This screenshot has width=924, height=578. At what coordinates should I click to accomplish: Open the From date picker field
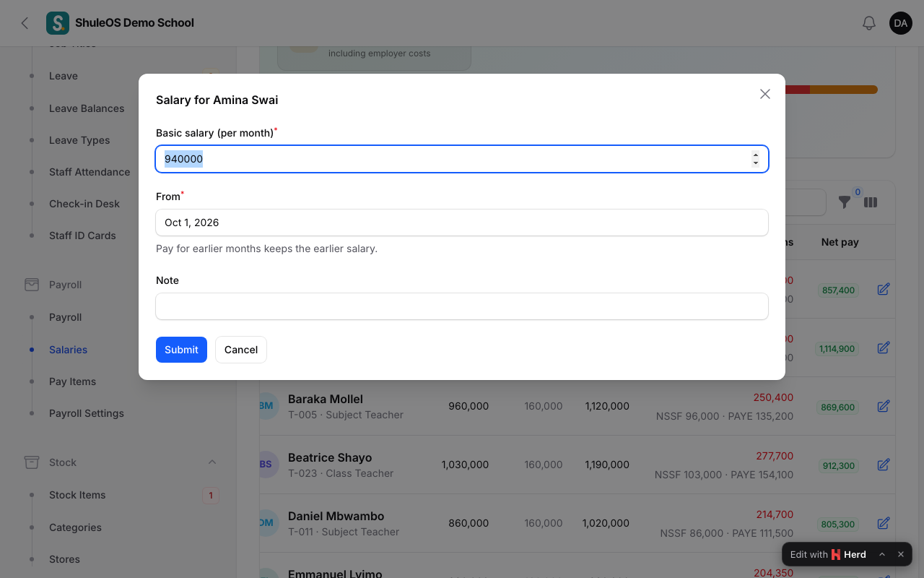[462, 223]
